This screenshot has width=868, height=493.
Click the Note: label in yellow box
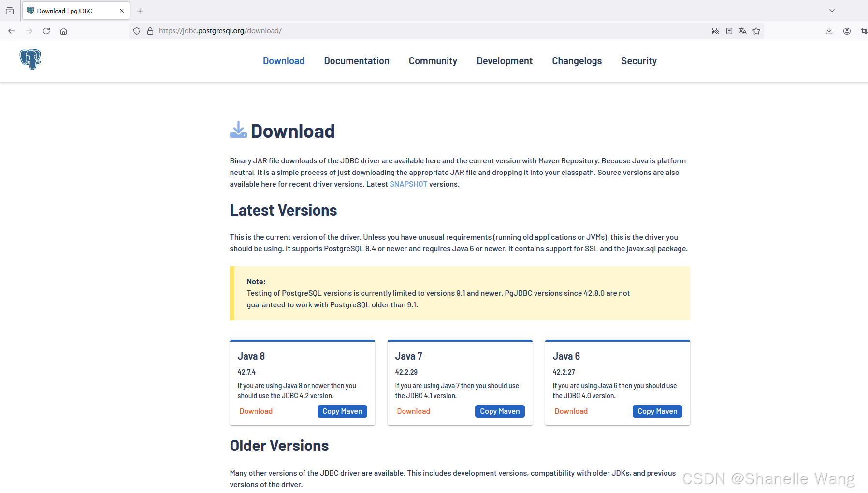click(x=256, y=282)
